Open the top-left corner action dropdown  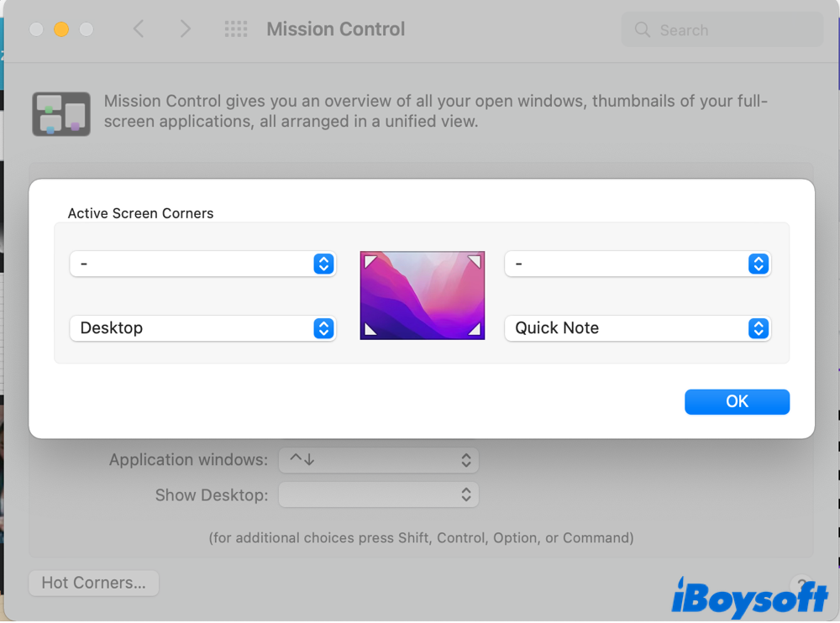click(202, 264)
